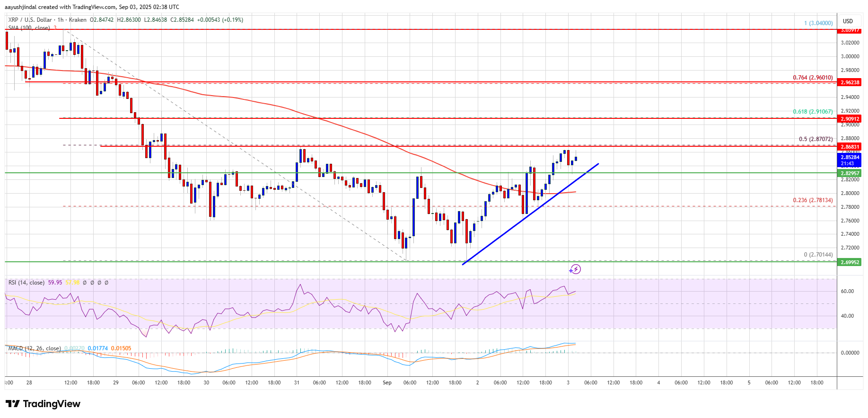868x418 pixels.
Task: Select the 0.236 (2.78134) Fibonacci level label
Action: 813,200
